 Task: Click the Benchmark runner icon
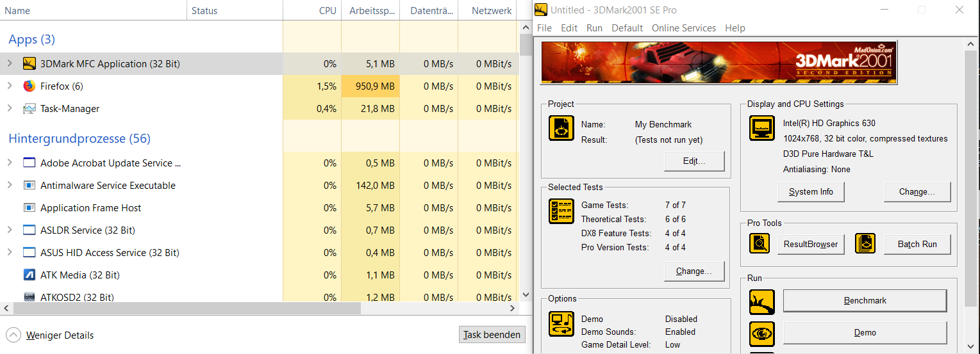(x=762, y=302)
